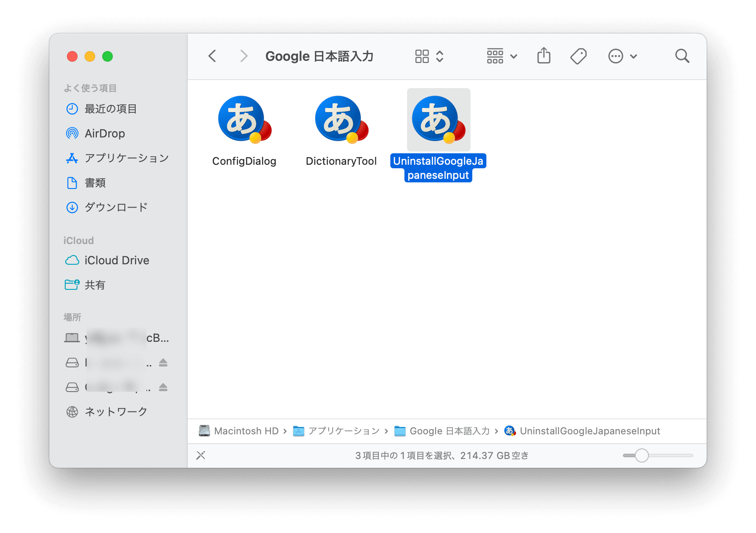The image size is (756, 533).
Task: Open ネットワーク in the sidebar
Action: coord(115,412)
